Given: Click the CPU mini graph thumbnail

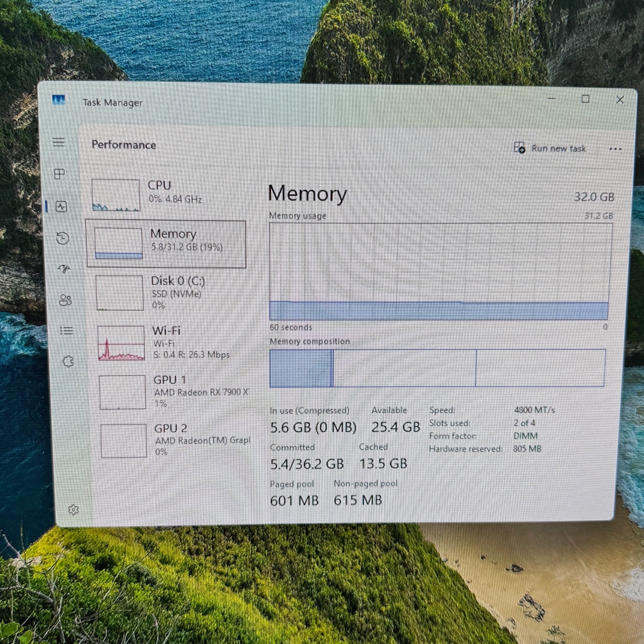Looking at the screenshot, I should coord(116,195).
